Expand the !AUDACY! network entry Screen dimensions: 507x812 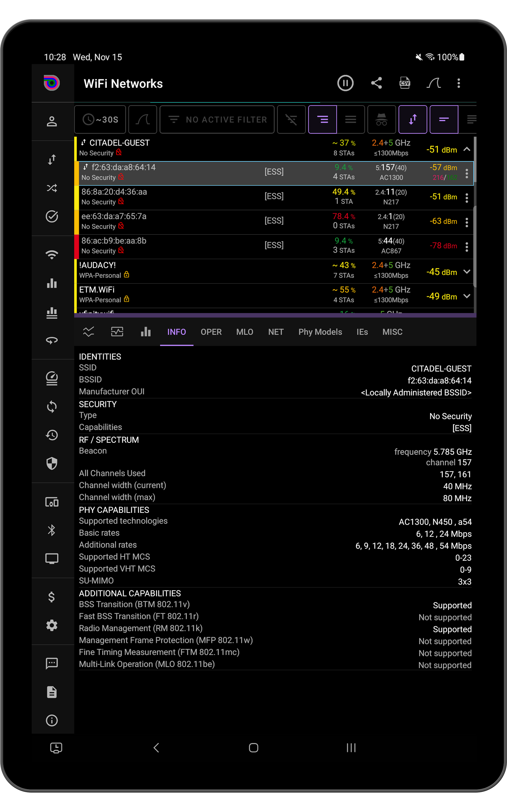coord(467,272)
